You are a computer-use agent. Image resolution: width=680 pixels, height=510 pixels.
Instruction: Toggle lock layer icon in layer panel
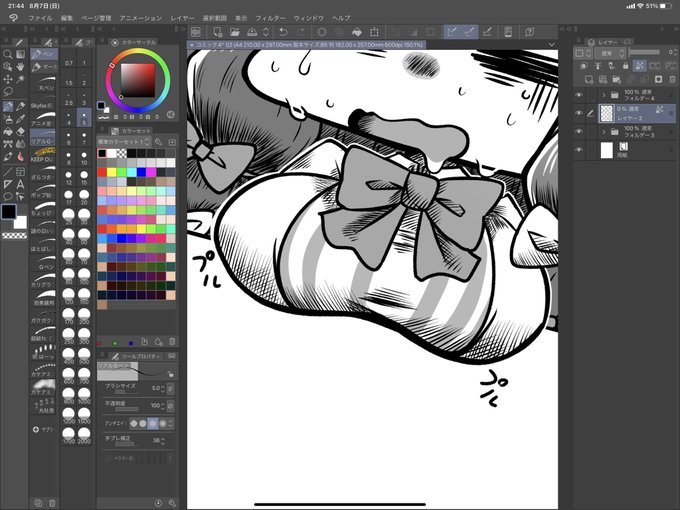[x=625, y=66]
